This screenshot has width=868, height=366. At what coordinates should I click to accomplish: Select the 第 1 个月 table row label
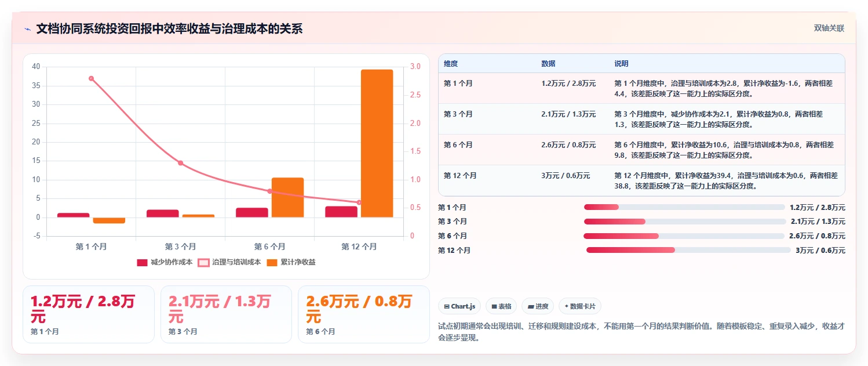458,84
